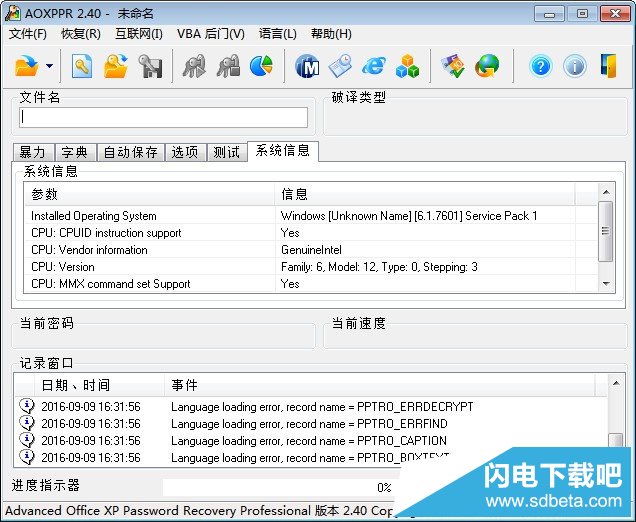Switch to the 自动保存 tab

point(131,153)
